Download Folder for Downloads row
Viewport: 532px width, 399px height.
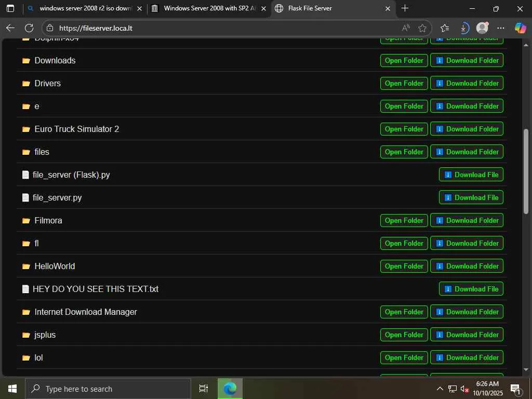coord(467,60)
